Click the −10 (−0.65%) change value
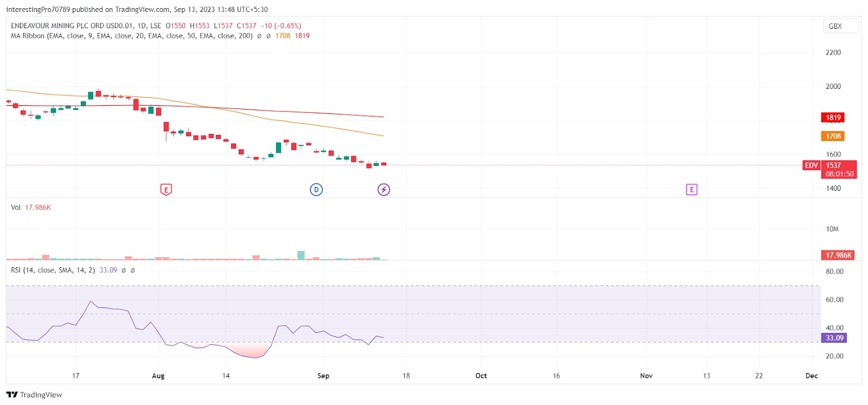This screenshot has height=405, width=868. click(281, 25)
